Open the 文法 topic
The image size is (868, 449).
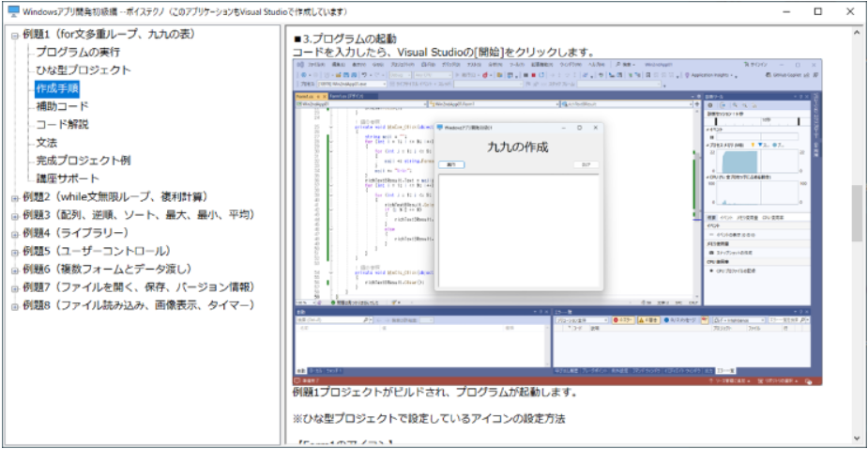(47, 143)
